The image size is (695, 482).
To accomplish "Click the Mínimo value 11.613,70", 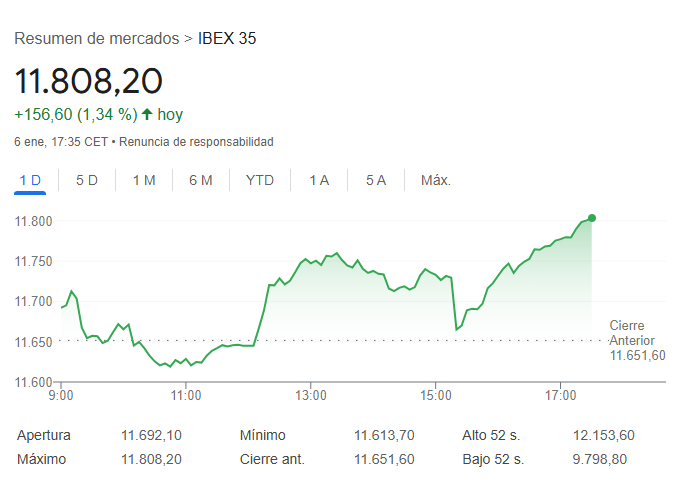I will click(x=384, y=435).
